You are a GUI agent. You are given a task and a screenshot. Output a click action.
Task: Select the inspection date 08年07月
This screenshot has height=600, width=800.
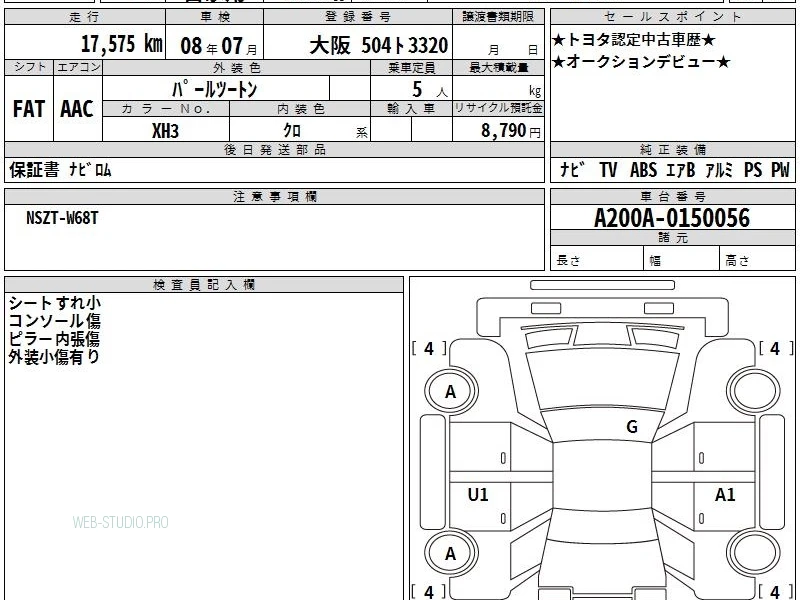[219, 46]
